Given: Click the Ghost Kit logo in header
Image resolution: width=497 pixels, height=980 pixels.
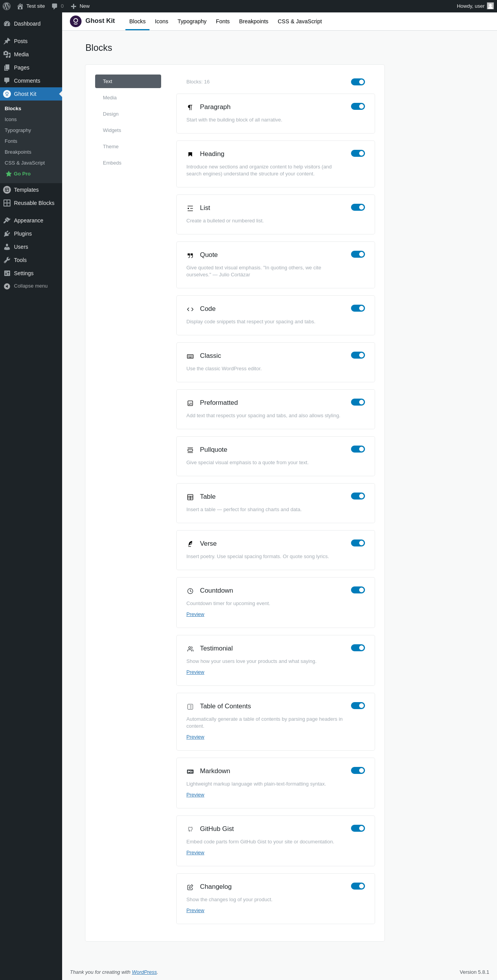Looking at the screenshot, I should click(76, 21).
